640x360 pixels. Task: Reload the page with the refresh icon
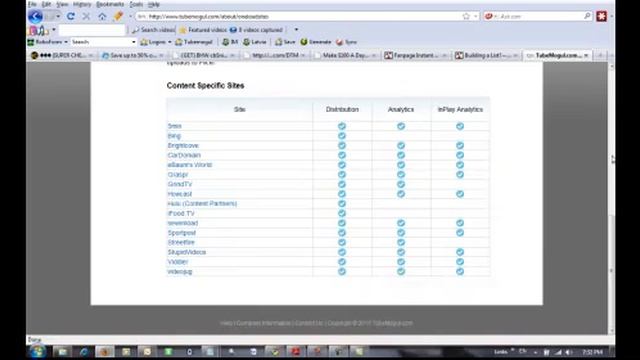tap(71, 16)
